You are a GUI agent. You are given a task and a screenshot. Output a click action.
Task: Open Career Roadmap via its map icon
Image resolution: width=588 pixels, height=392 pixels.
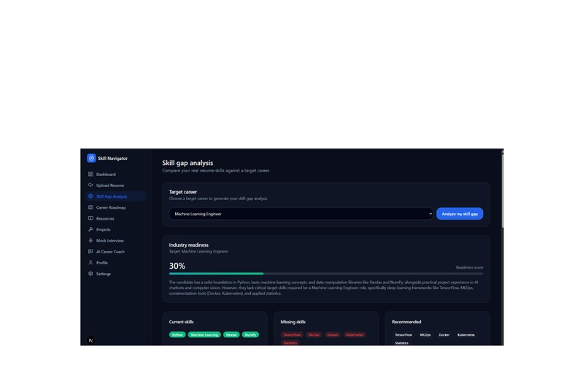(x=90, y=207)
